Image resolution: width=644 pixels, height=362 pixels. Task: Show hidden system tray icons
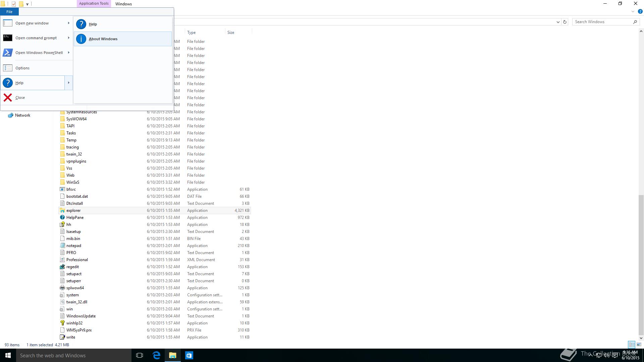tap(590, 355)
